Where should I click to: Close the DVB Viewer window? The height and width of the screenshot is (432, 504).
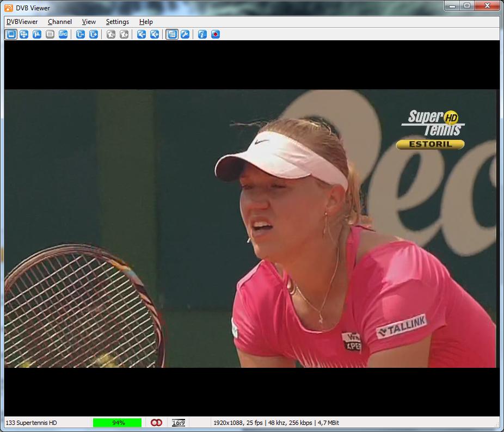487,6
